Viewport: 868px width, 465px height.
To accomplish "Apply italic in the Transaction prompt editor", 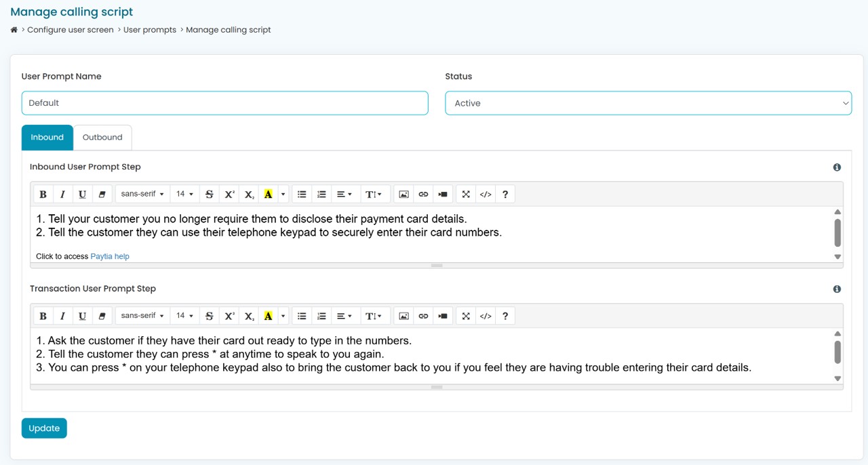I will 62,316.
